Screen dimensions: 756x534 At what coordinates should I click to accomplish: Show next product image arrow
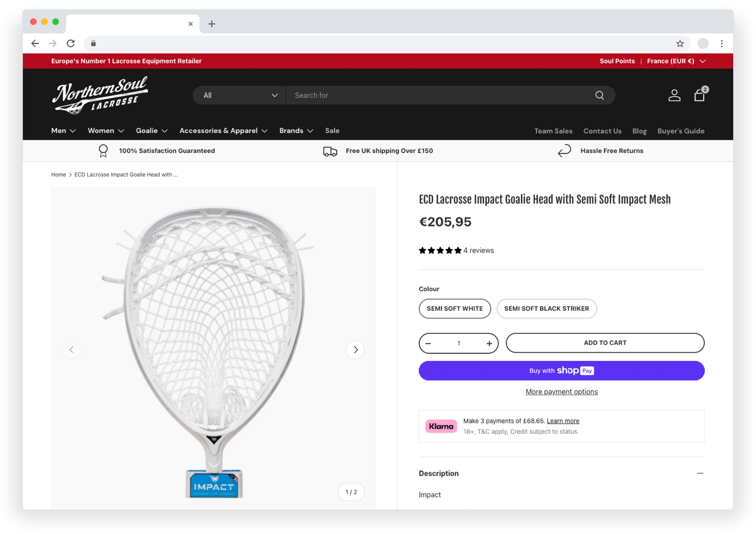pyautogui.click(x=356, y=350)
